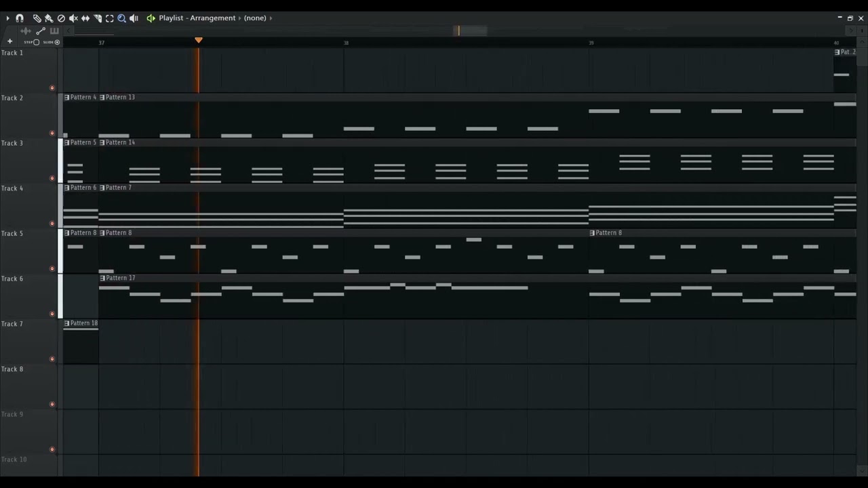This screenshot has height=488, width=868.
Task: Mute Track 4 with its indicator dot
Action: point(52,223)
